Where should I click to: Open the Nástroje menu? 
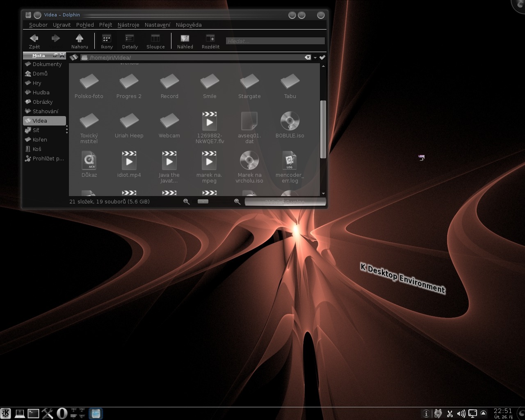click(x=128, y=25)
